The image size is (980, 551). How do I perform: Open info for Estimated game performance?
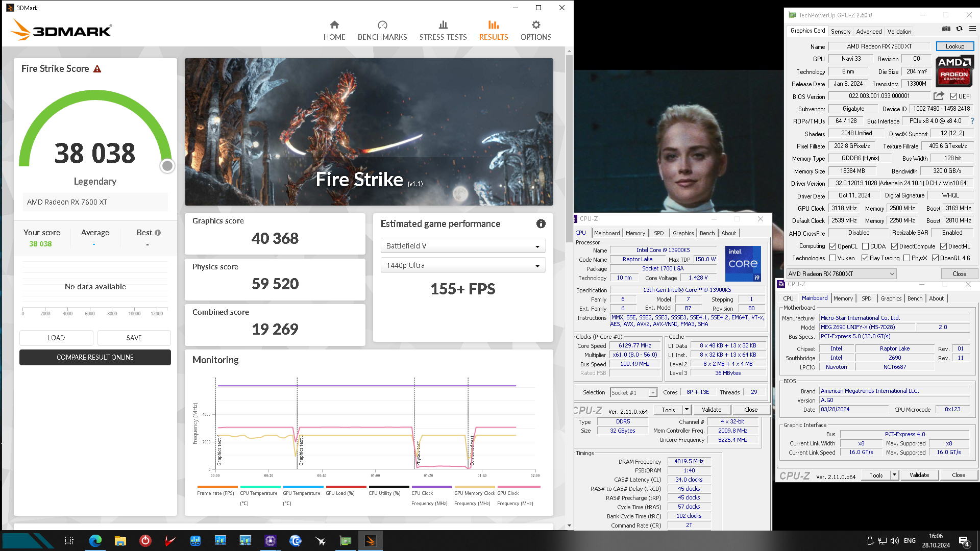(541, 223)
